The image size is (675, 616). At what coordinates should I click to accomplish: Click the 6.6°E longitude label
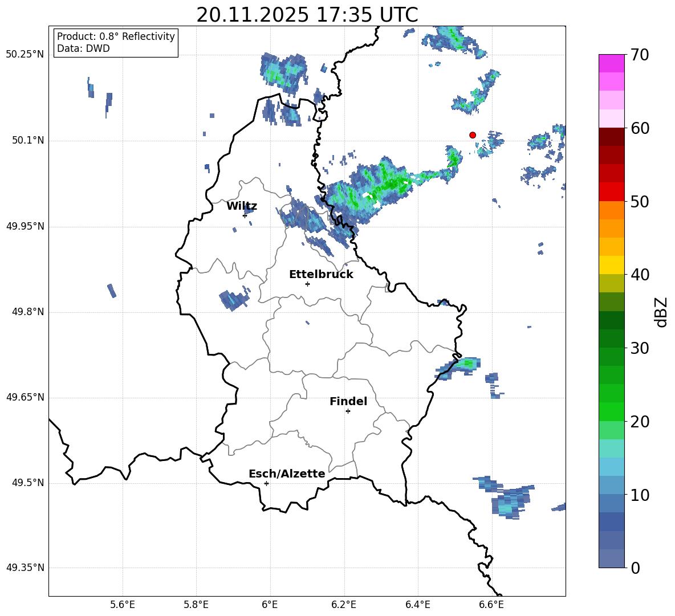point(491,605)
